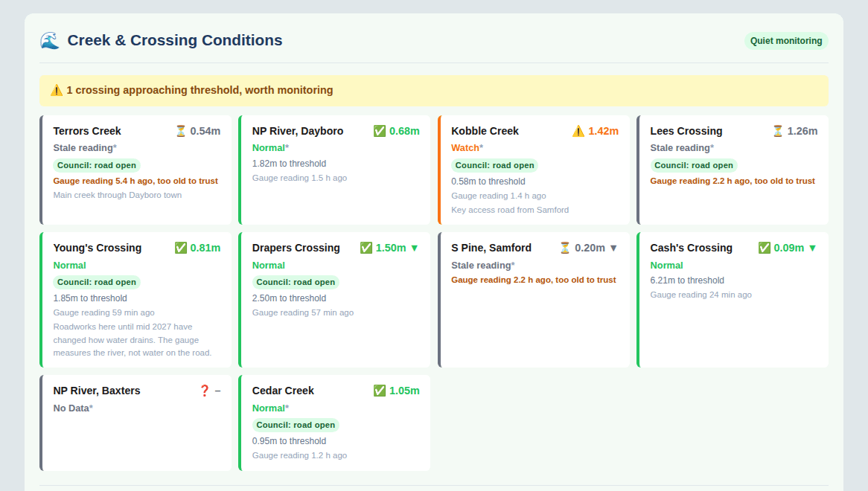Click the hourglass icon on Lees Crossing card
Image resolution: width=868 pixels, height=491 pixels.
(x=778, y=131)
